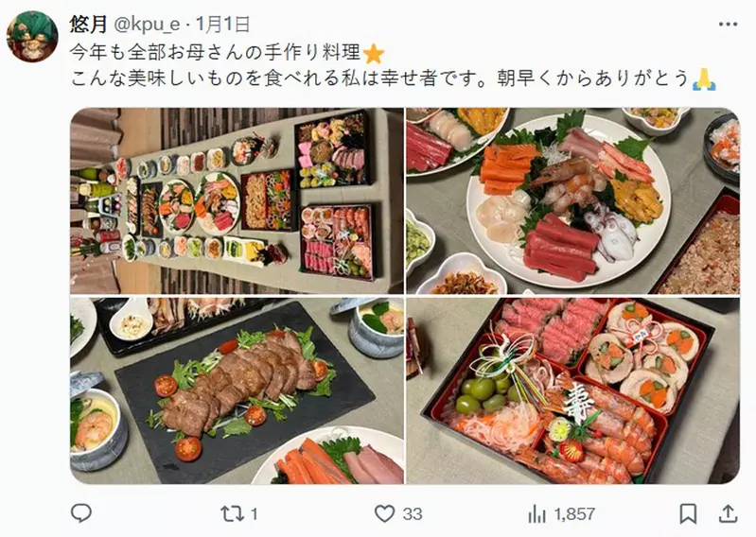The image size is (756, 537).
Task: Open the display name 悠月
Action: click(88, 24)
